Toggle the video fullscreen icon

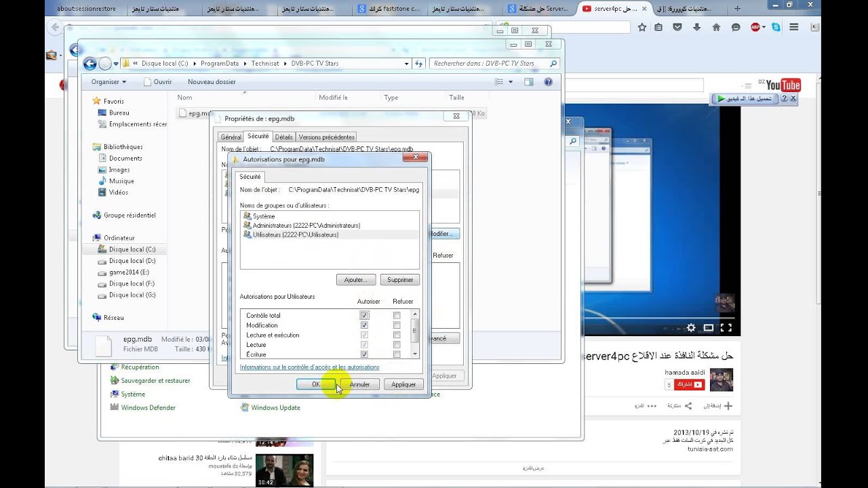[x=726, y=327]
